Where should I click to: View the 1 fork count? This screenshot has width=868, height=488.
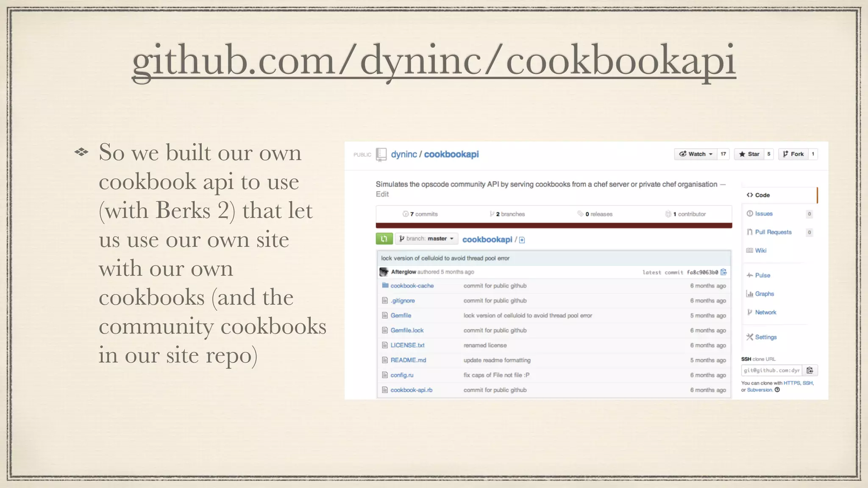tap(813, 154)
